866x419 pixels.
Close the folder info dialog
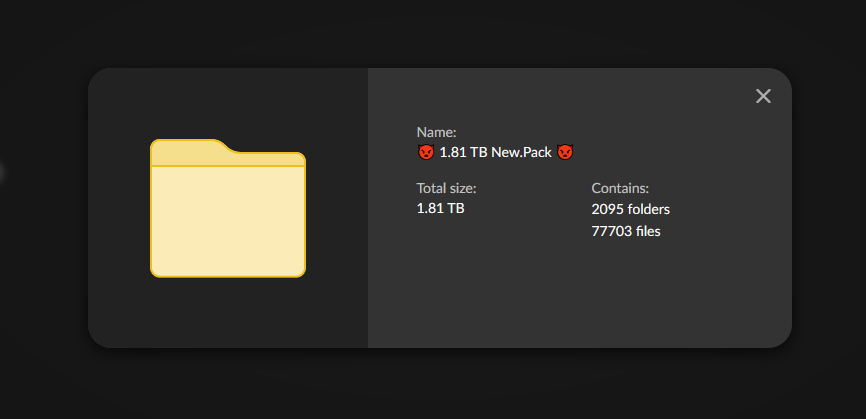click(x=763, y=96)
